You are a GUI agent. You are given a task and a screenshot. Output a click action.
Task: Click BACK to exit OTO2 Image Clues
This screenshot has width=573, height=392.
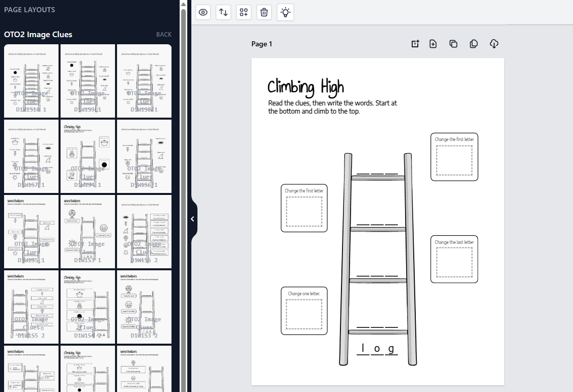(x=164, y=34)
